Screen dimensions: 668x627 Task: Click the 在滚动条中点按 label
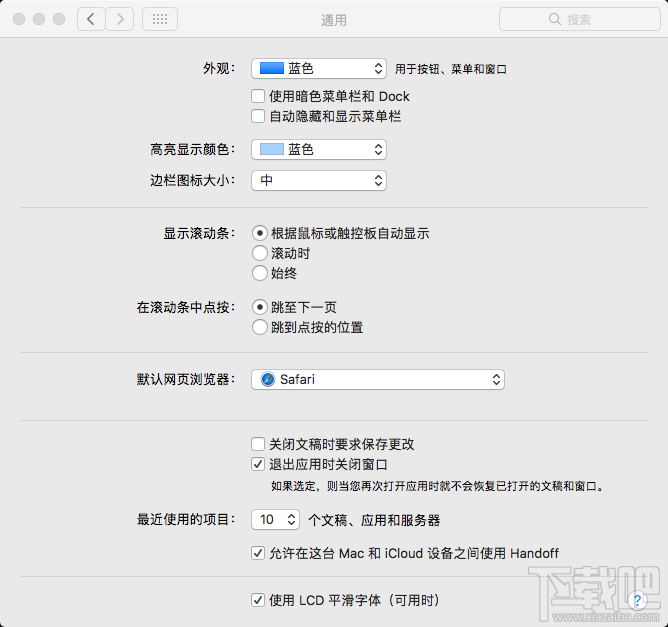(186, 307)
